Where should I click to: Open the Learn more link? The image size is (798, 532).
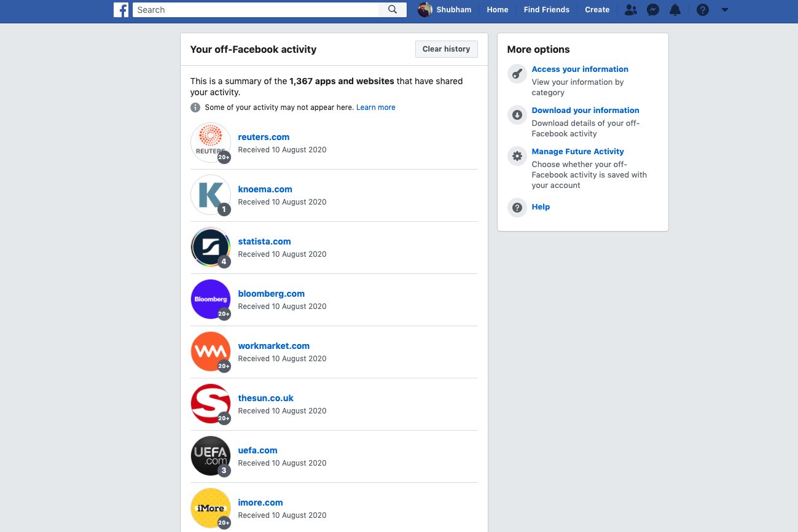(x=376, y=108)
